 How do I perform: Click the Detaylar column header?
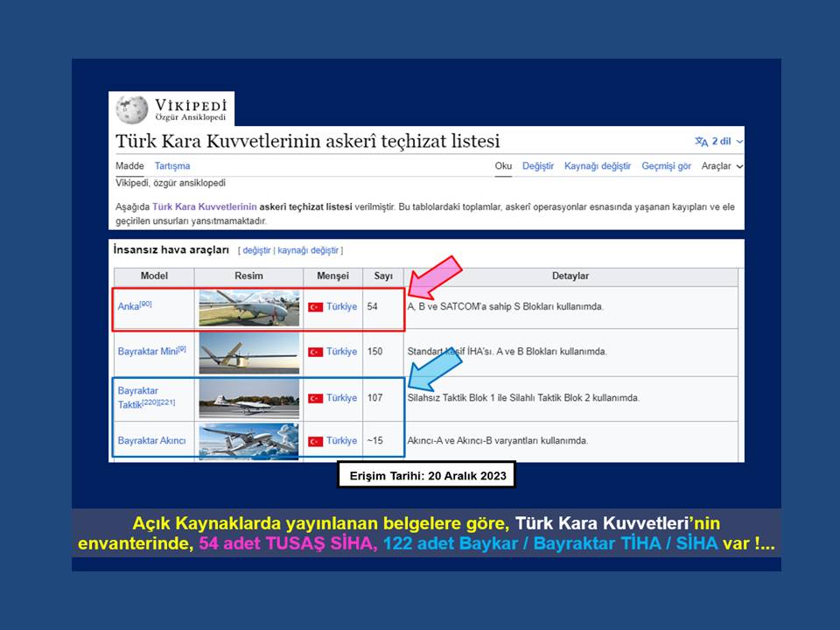pos(570,276)
